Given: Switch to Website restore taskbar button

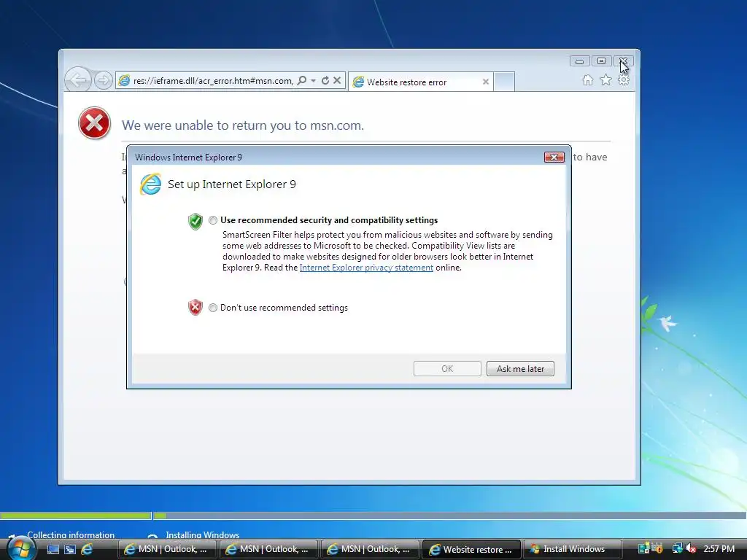Looking at the screenshot, I should (472, 550).
